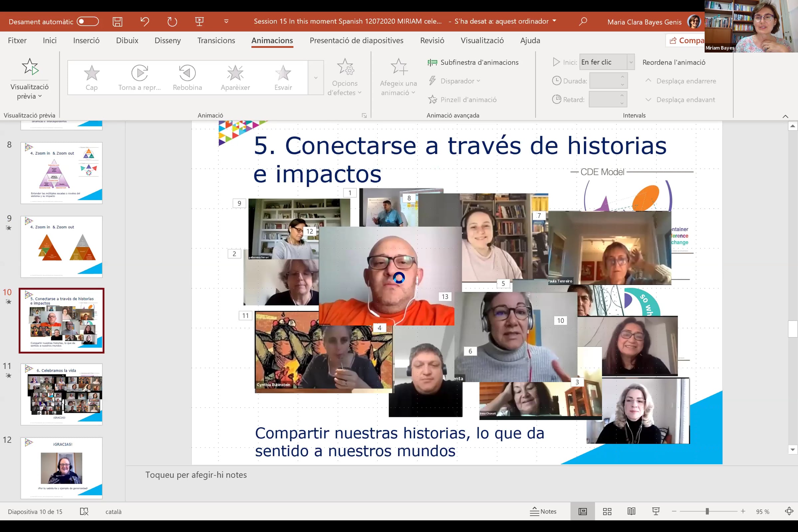Click Desplaça endavant
Screen dimensions: 798x532
[680, 100]
